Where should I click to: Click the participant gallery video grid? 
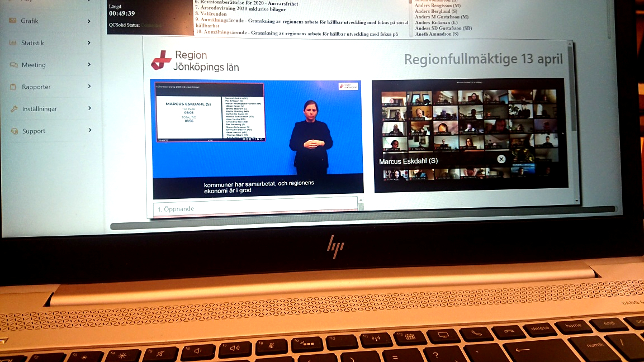point(470,135)
